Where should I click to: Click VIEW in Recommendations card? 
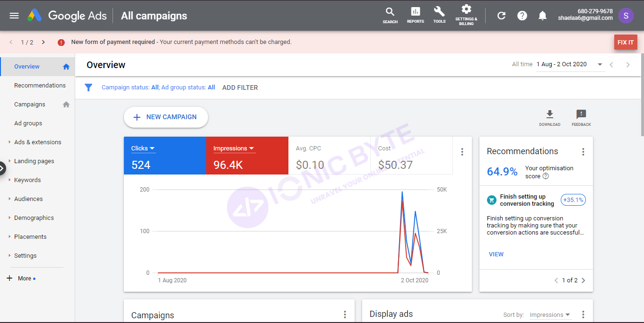pyautogui.click(x=496, y=254)
